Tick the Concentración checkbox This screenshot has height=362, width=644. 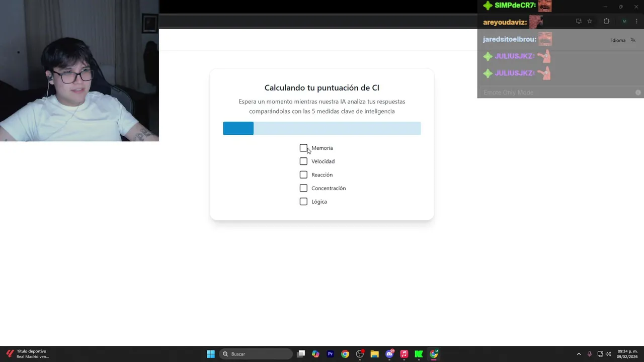[x=303, y=188]
